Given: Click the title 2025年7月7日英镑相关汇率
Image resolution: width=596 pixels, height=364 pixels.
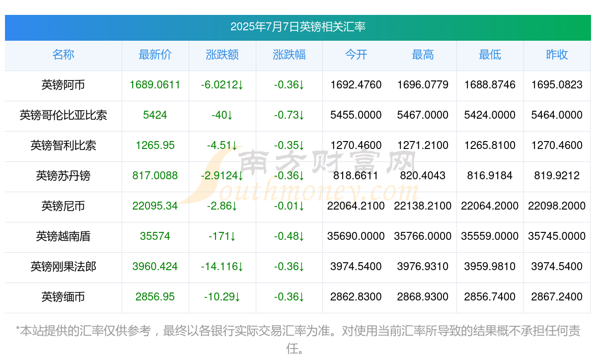Looking at the screenshot, I should [x=298, y=27].
